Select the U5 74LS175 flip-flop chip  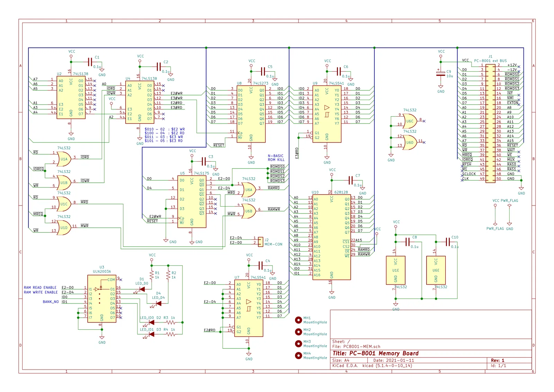192,201
